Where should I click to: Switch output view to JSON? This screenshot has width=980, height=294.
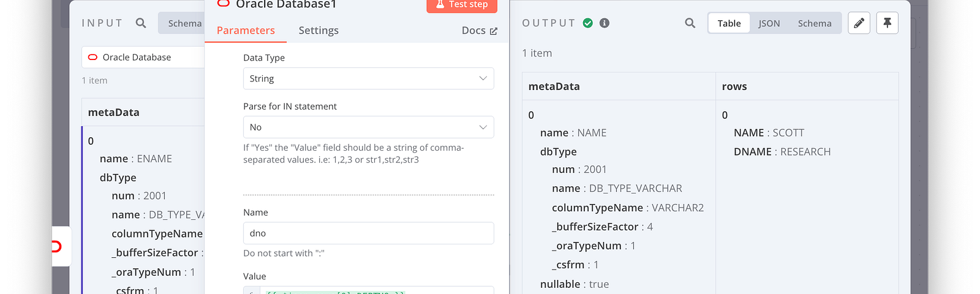click(x=769, y=23)
